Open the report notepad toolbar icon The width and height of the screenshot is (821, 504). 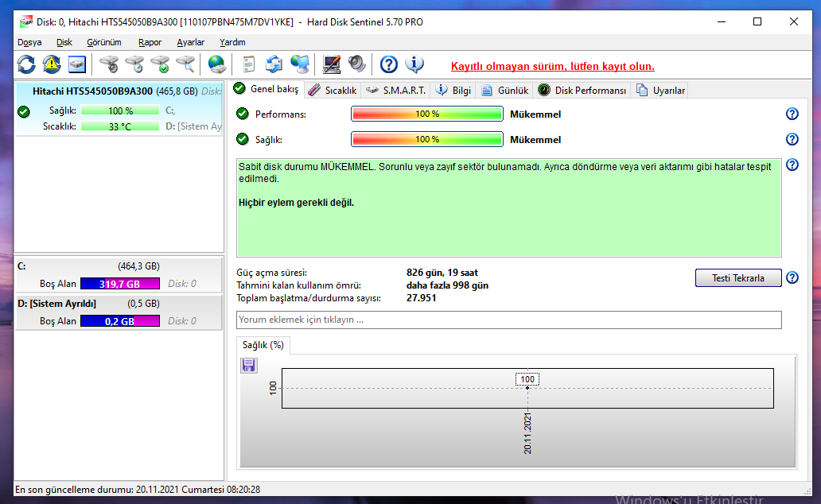coord(248,64)
